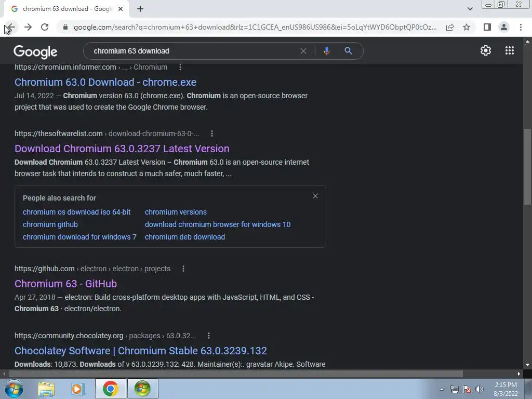Image resolution: width=532 pixels, height=399 pixels.
Task: Switch to Chrome in the taskbar
Action: 110,389
